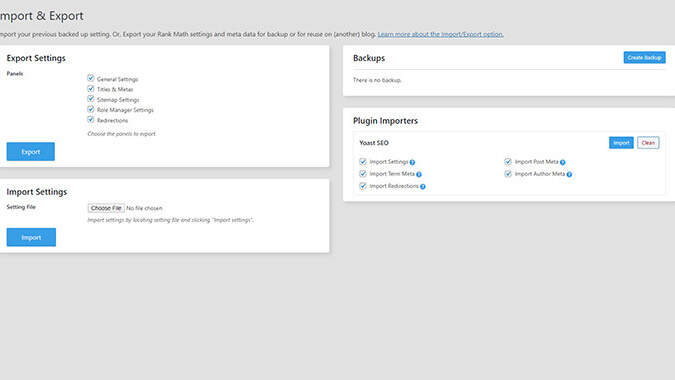This screenshot has width=675, height=380.
Task: Toggle Yoast Import Term Meta checkbox
Action: click(363, 173)
